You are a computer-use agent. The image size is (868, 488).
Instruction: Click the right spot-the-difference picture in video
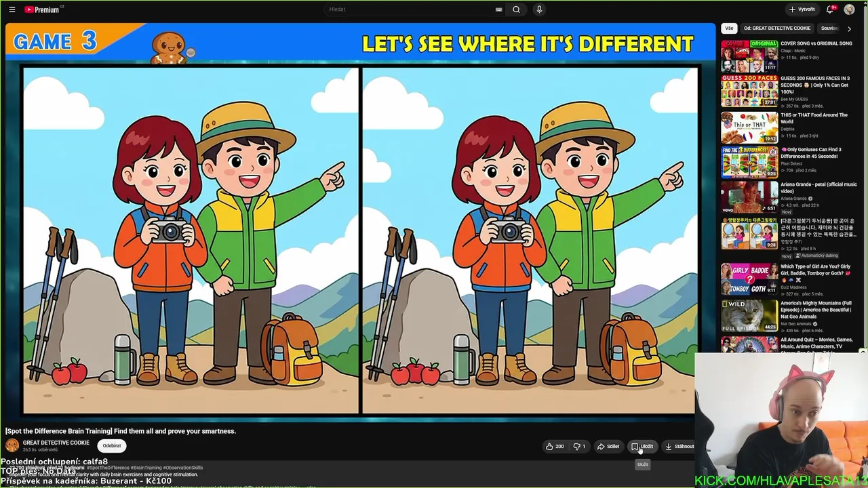point(529,240)
